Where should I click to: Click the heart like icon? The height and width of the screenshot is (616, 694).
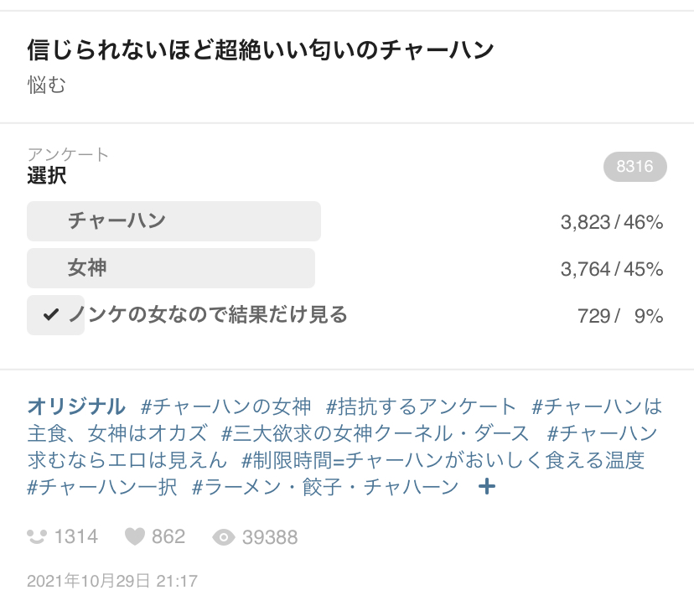tap(135, 536)
